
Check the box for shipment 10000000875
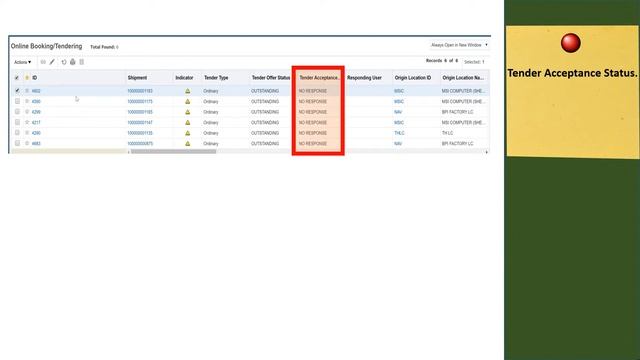click(x=17, y=143)
